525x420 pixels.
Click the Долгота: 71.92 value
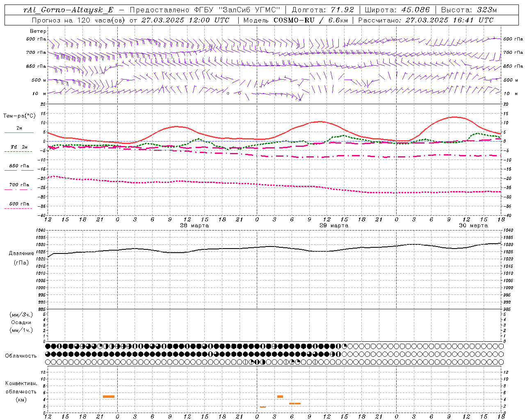323,10
